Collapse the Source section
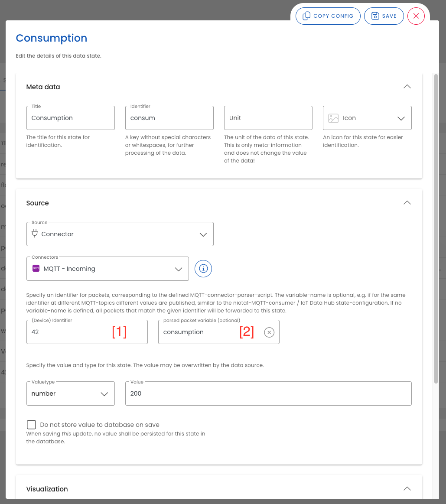This screenshot has height=504, width=446. [407, 203]
